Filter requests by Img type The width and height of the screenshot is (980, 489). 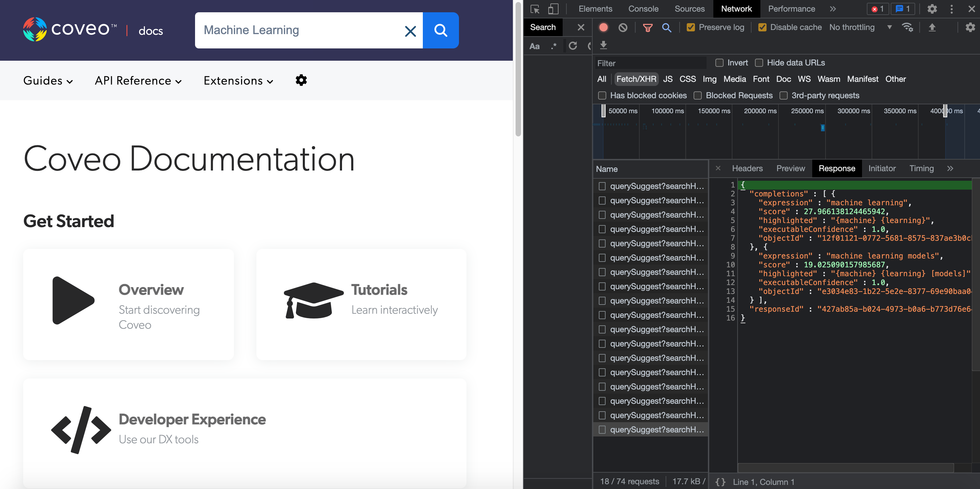click(x=709, y=79)
